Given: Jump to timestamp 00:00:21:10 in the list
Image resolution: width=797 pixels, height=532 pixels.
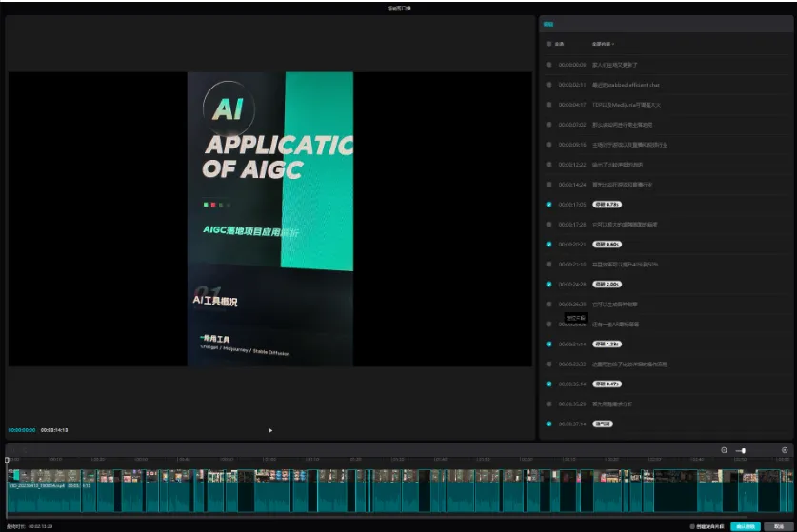Looking at the screenshot, I should [x=572, y=265].
